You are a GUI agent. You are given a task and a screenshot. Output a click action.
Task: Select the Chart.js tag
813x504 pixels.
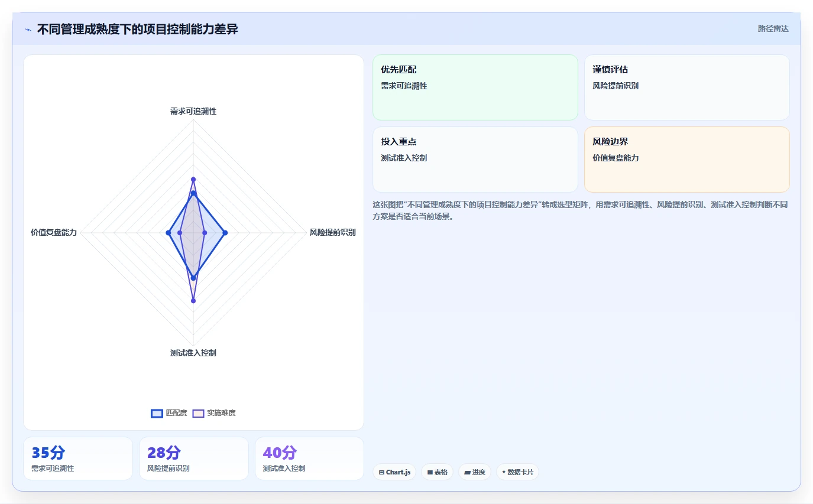[394, 472]
